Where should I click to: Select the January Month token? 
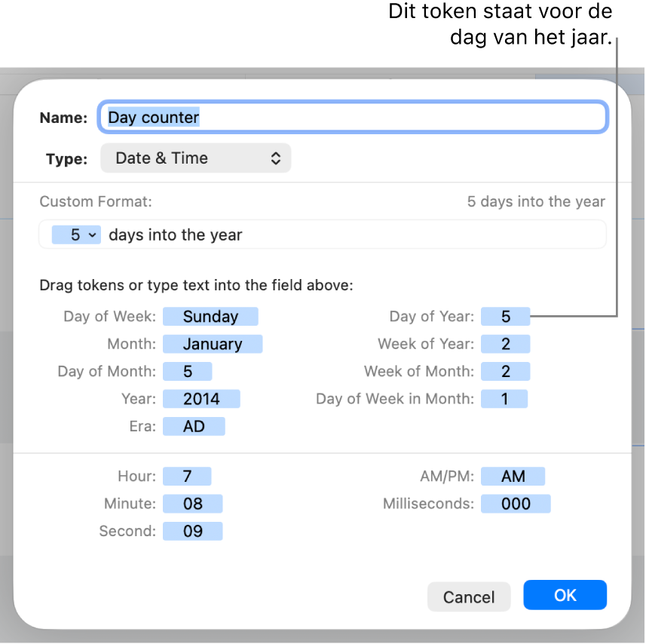(x=212, y=344)
